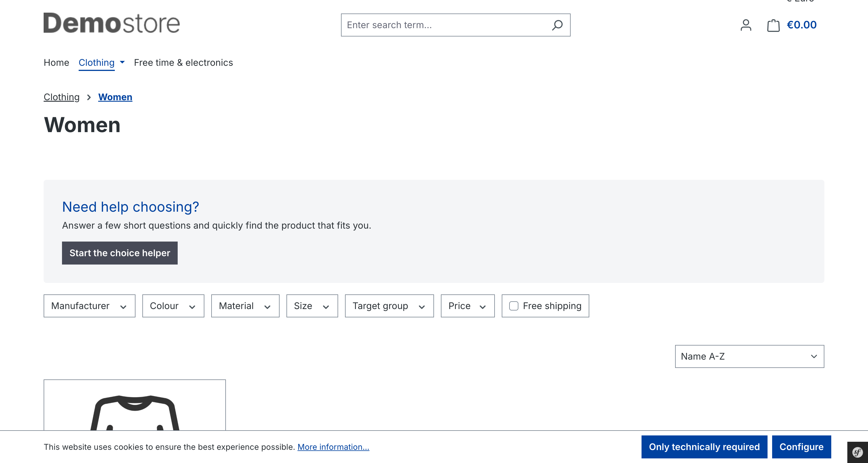Click the Need help choosing? heading
868x463 pixels.
[130, 207]
